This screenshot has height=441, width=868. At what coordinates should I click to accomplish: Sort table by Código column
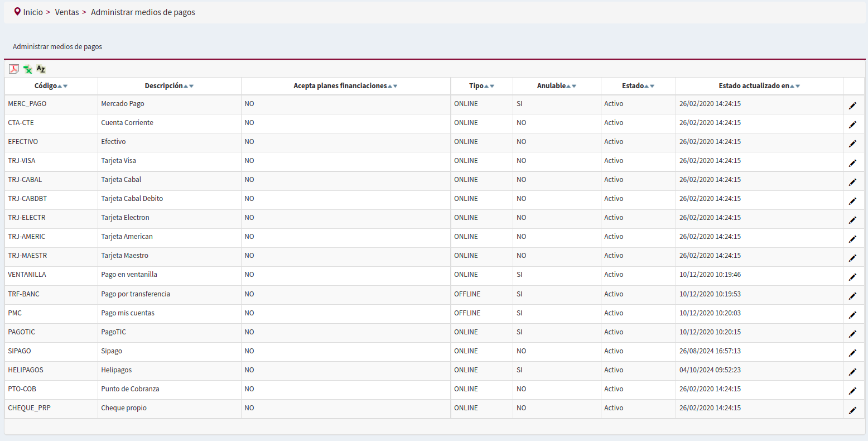tap(51, 86)
